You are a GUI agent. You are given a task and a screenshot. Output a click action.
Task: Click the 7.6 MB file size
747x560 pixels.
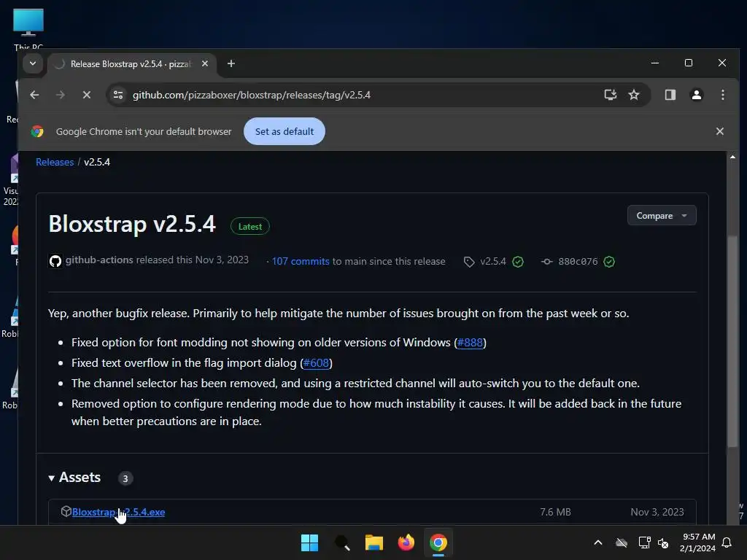555,512
